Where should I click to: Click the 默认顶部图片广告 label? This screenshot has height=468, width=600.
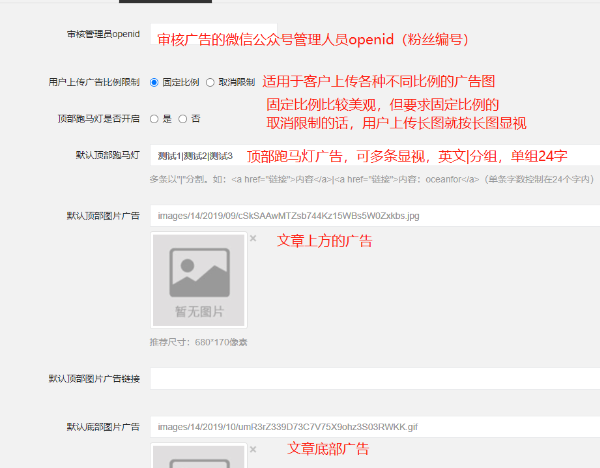click(x=103, y=216)
